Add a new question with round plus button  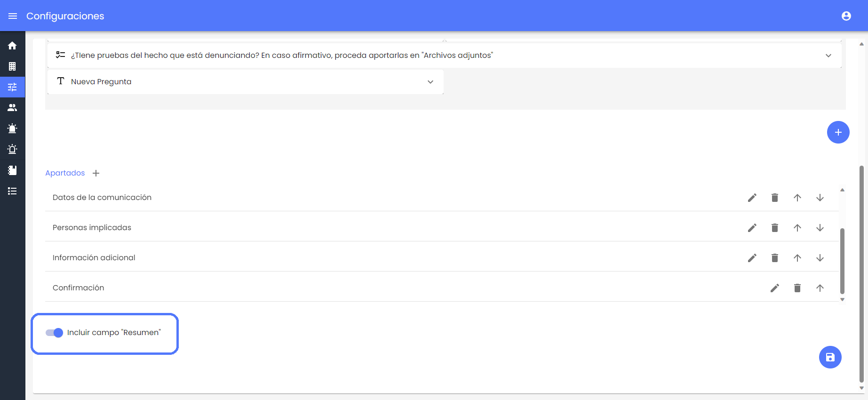point(838,132)
